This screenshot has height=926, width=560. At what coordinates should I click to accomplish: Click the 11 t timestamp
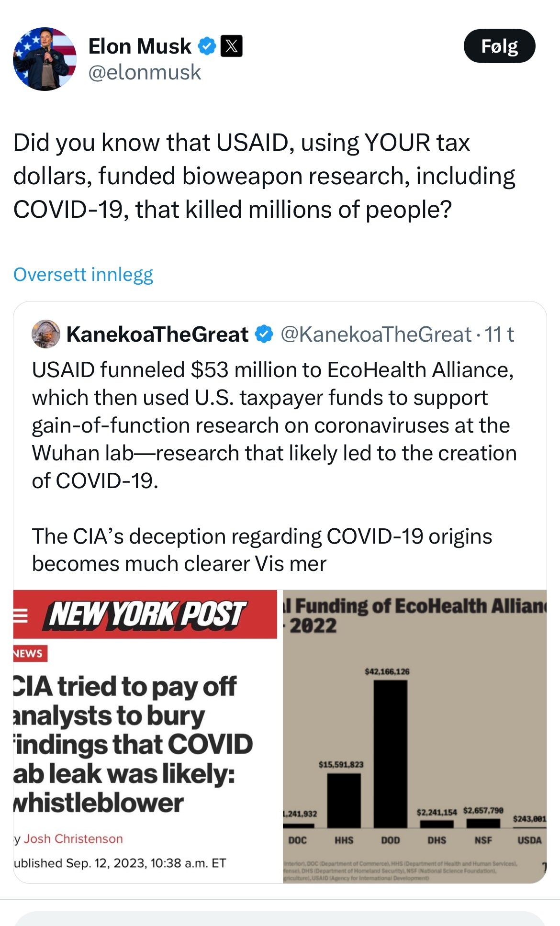499,334
